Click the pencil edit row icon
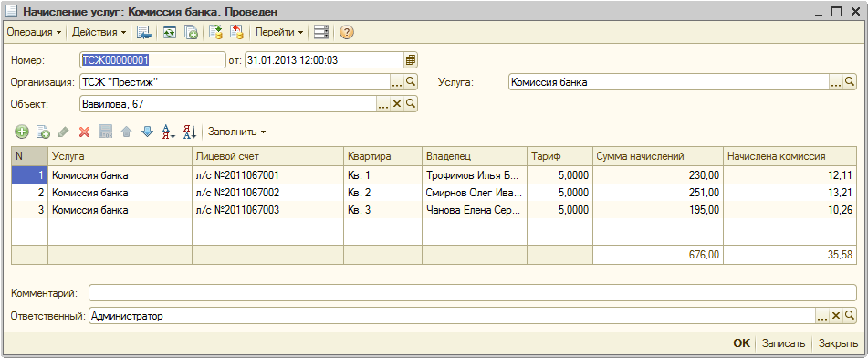868x358 pixels. tap(64, 132)
